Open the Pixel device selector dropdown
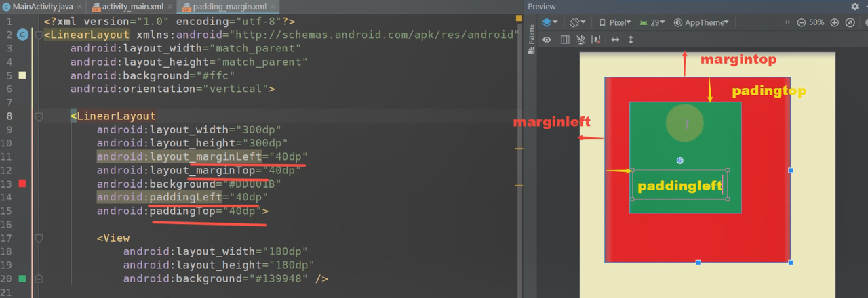Screen dimensions: 868x298 coord(615,22)
